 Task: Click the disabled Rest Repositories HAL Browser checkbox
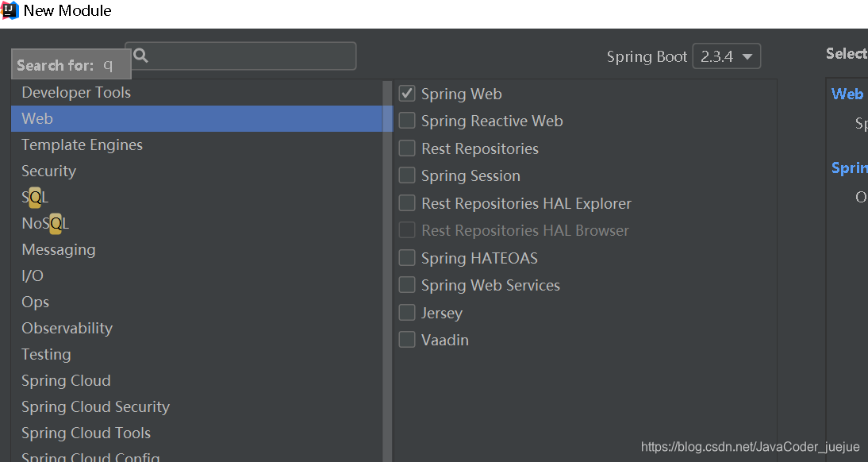tap(407, 230)
